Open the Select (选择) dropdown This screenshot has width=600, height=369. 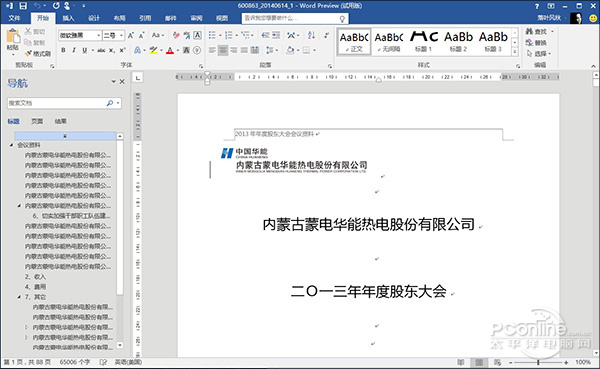tap(539, 54)
